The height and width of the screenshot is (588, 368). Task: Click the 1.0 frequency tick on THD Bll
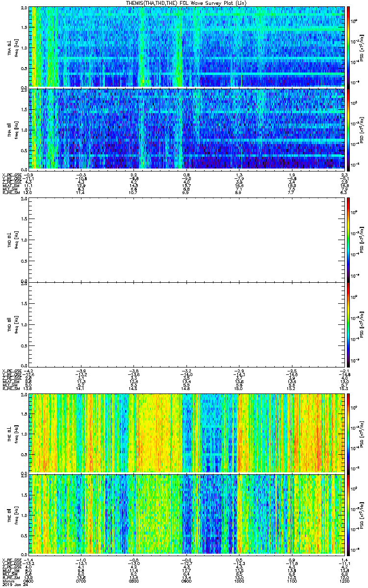pyautogui.click(x=24, y=324)
